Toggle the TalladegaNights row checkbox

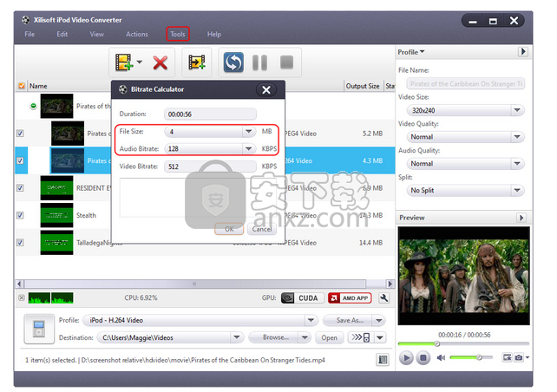(20, 243)
